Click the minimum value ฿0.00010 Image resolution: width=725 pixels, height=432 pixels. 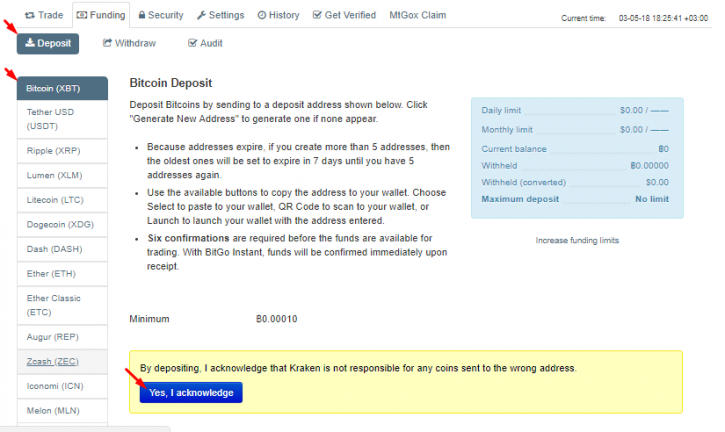(276, 319)
